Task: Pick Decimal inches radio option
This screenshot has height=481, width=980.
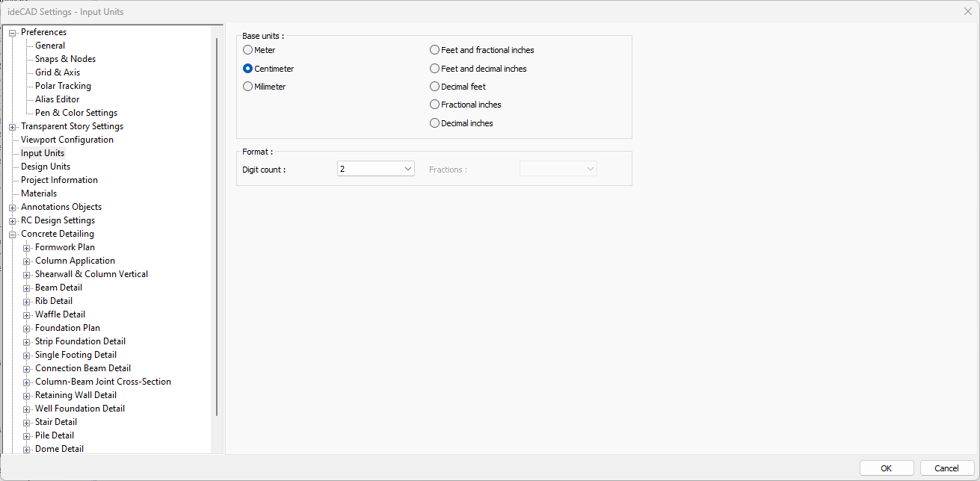Action: (435, 123)
